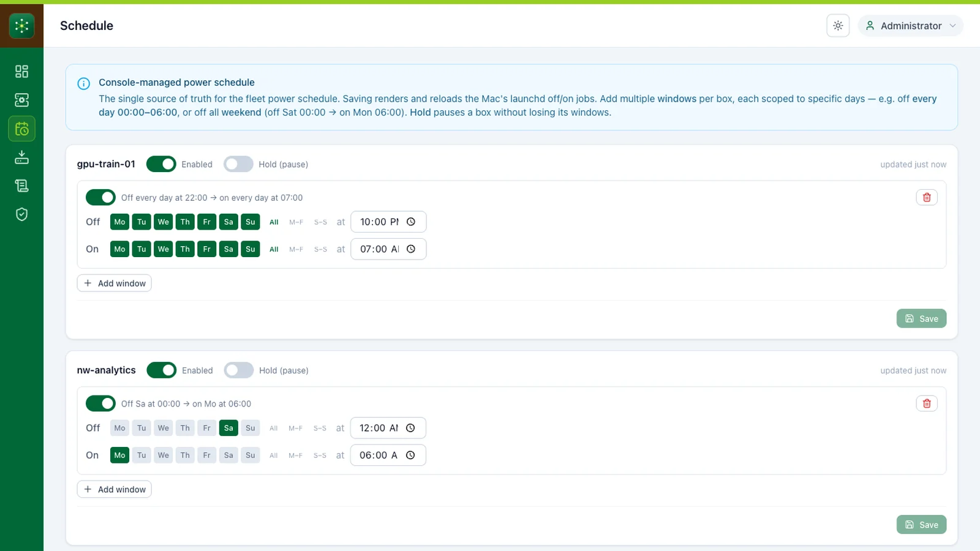The width and height of the screenshot is (980, 551).
Task: Edit the 06:00 AM on time field
Action: tap(388, 455)
